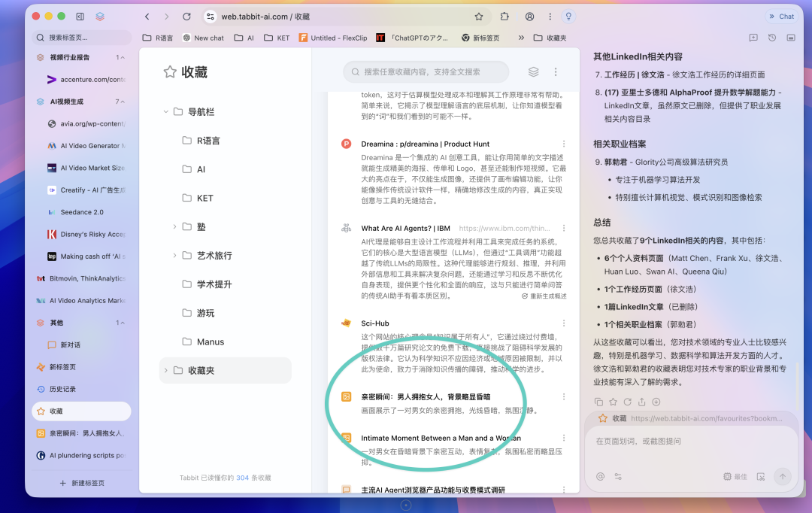Open options for What Are AI Agents item
812x513 pixels.
(564, 228)
